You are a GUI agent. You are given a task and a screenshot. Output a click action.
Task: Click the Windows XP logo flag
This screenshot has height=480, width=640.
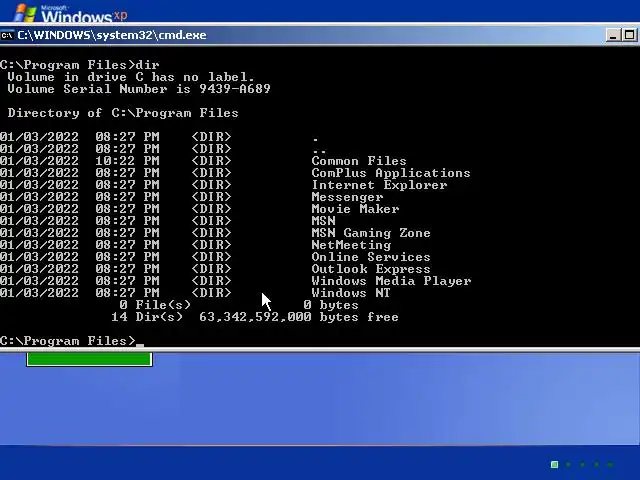[x=25, y=13]
